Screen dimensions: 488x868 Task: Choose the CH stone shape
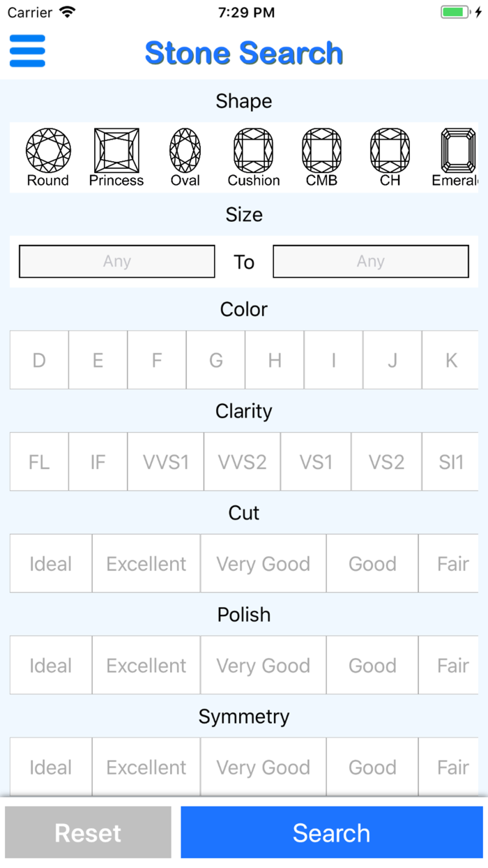pyautogui.click(x=390, y=158)
